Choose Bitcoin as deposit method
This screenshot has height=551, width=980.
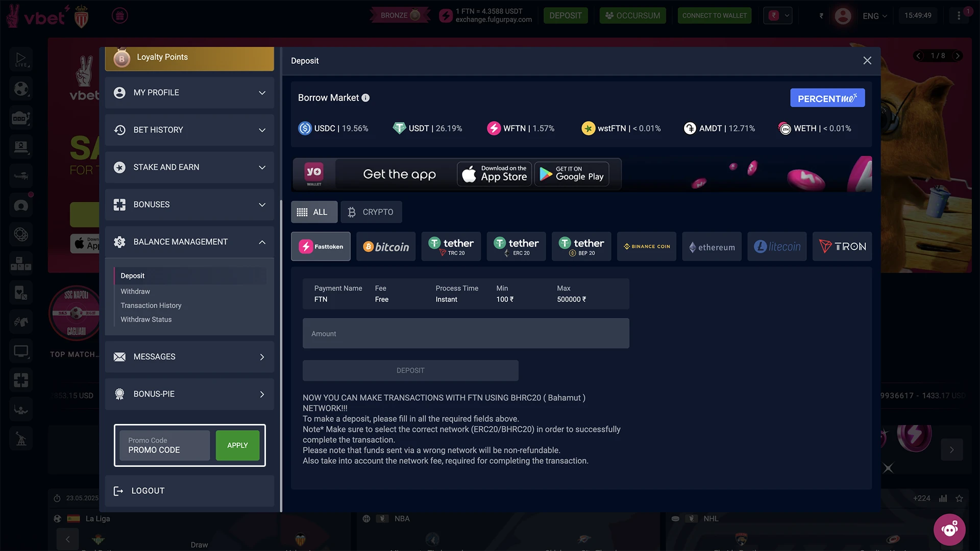pos(386,246)
